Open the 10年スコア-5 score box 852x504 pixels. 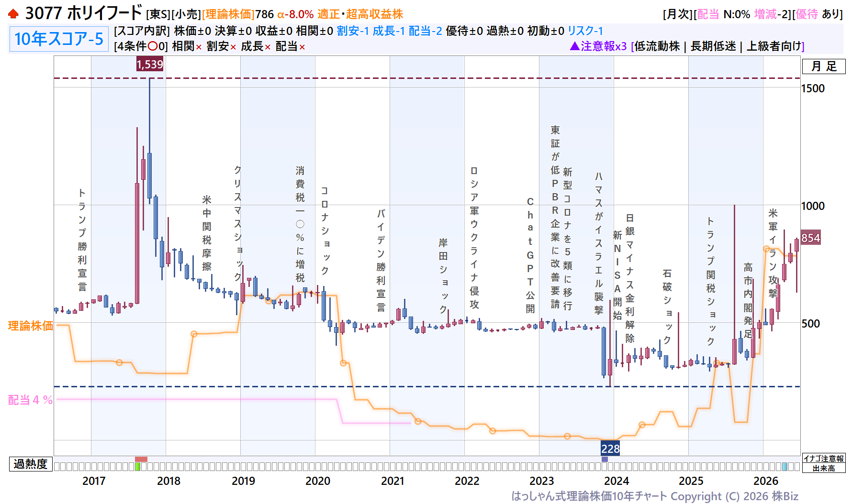59,39
